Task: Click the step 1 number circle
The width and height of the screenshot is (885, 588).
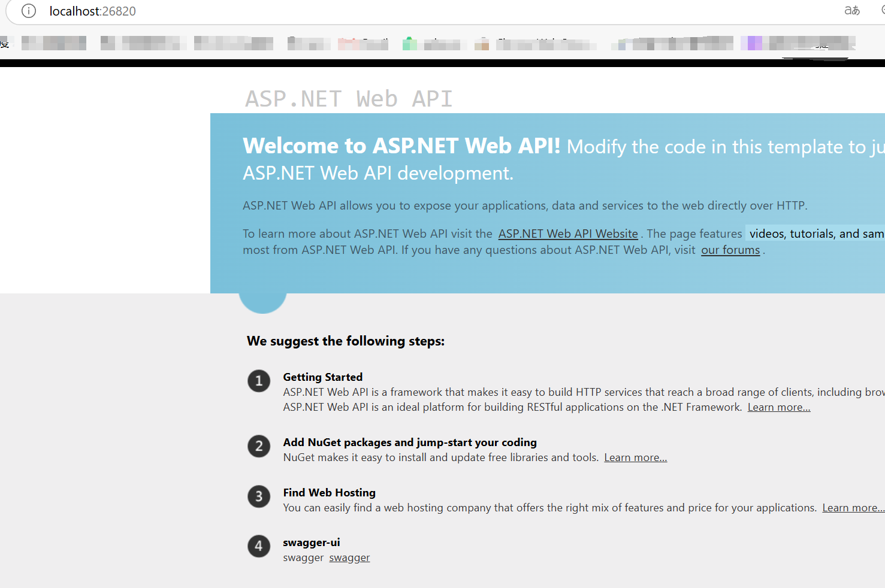Action: [259, 381]
